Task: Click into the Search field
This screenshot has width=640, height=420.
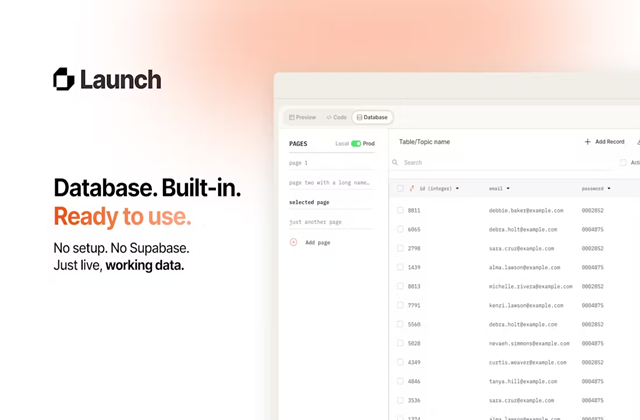Action: (x=504, y=162)
